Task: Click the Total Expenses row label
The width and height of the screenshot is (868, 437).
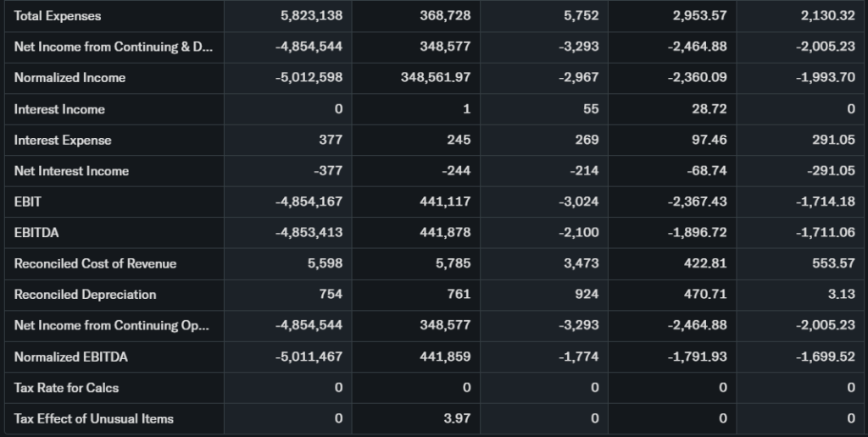Action: (58, 16)
